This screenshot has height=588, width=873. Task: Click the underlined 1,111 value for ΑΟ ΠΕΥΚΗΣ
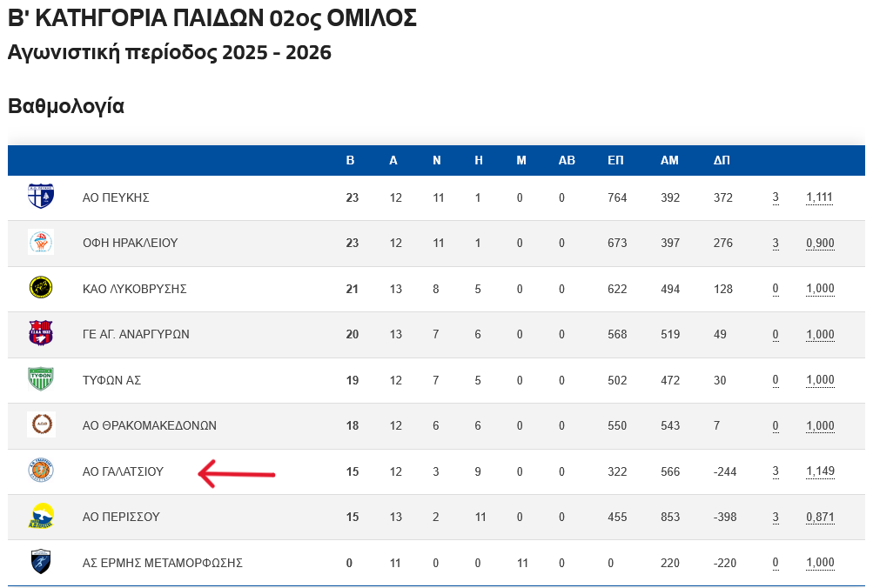(x=820, y=197)
